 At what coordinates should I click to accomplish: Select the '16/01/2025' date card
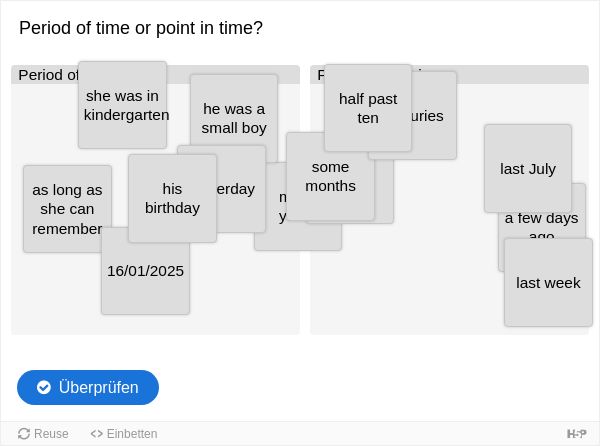pos(145,278)
